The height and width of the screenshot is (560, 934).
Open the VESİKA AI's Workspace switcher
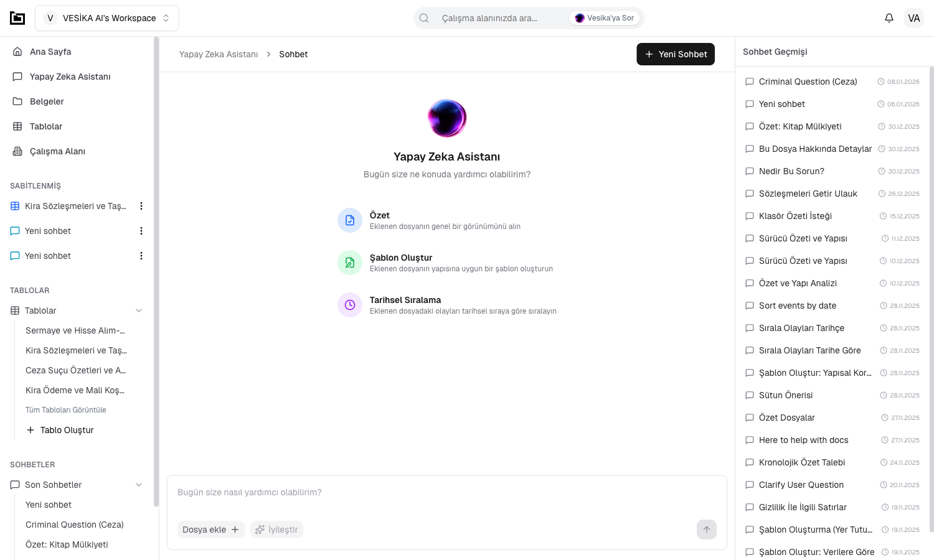[x=107, y=18]
